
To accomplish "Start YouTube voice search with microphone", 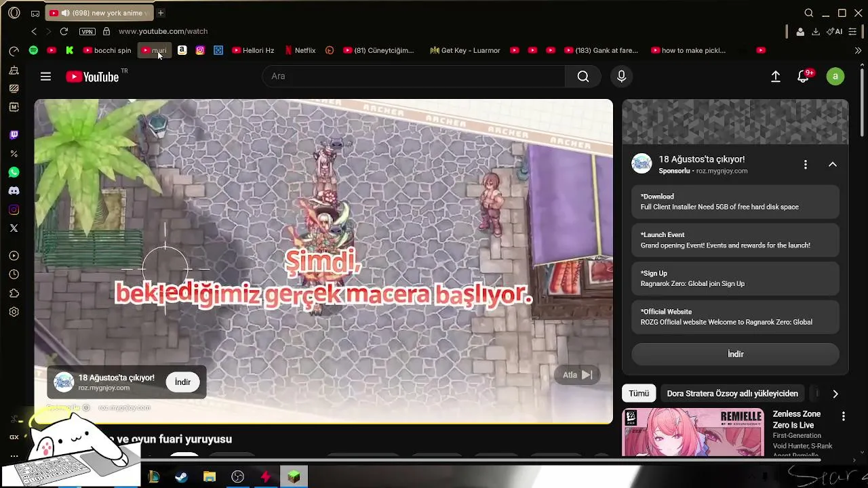I will [x=621, y=76].
